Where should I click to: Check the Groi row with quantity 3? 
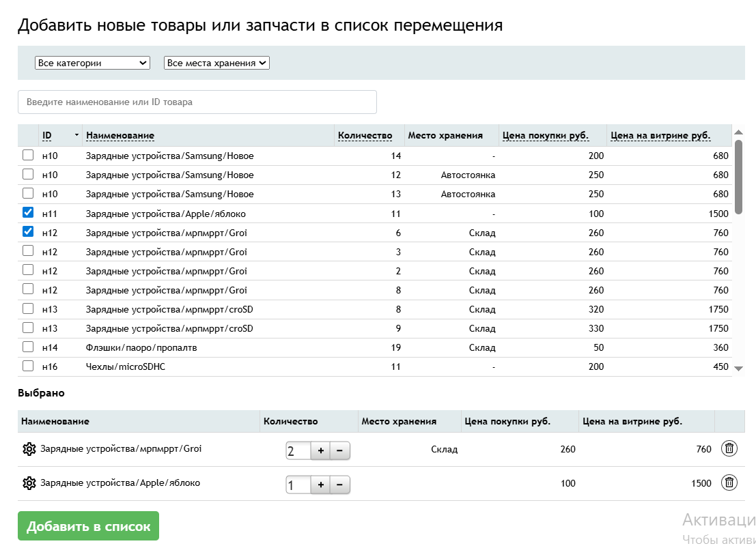[x=28, y=250]
